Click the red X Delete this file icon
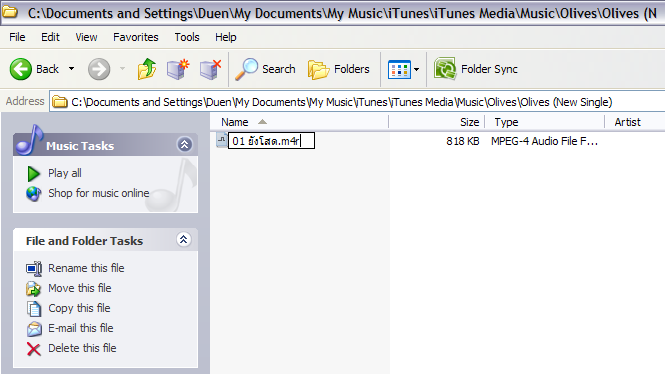The image size is (665, 374). pyautogui.click(x=34, y=349)
